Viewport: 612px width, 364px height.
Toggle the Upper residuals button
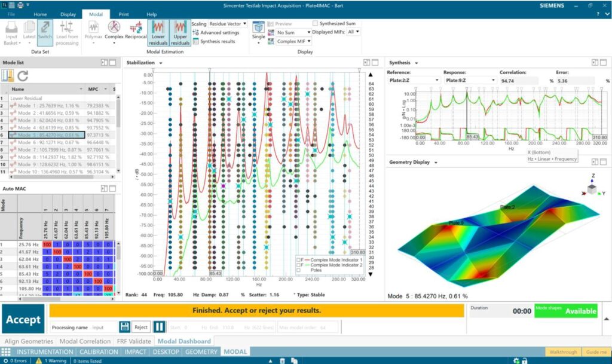[180, 32]
